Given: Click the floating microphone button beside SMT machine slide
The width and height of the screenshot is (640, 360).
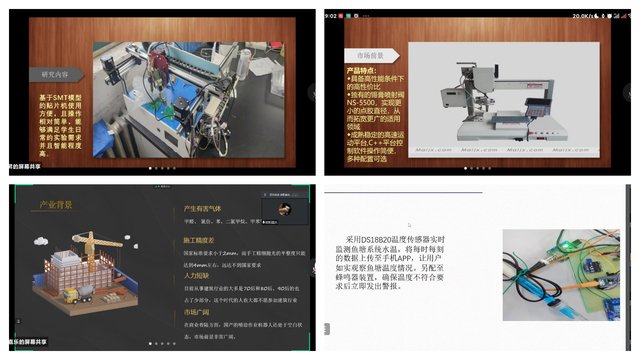Looking at the screenshot, I should [x=312, y=93].
